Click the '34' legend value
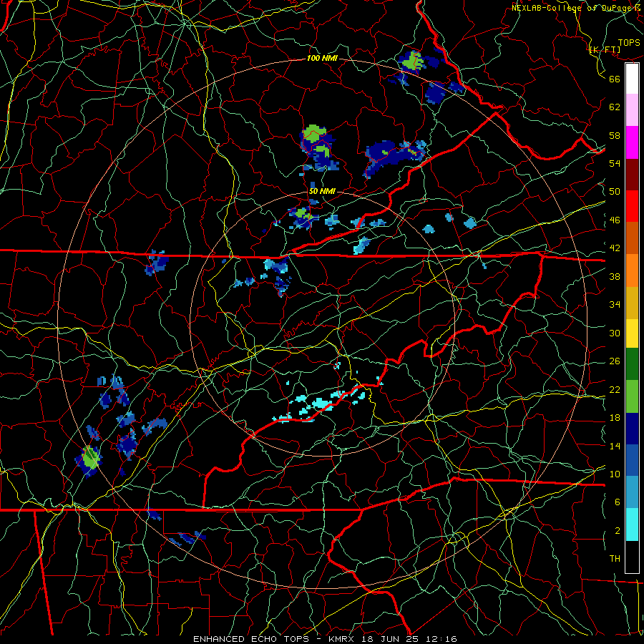Image resolution: width=644 pixels, height=644 pixels. click(615, 305)
